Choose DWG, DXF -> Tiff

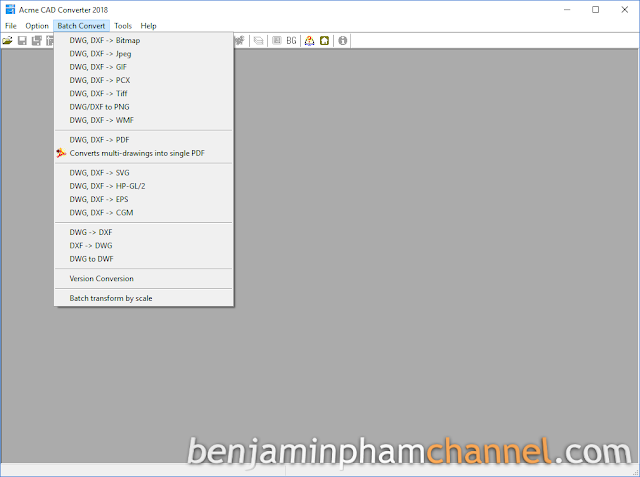pos(144,93)
